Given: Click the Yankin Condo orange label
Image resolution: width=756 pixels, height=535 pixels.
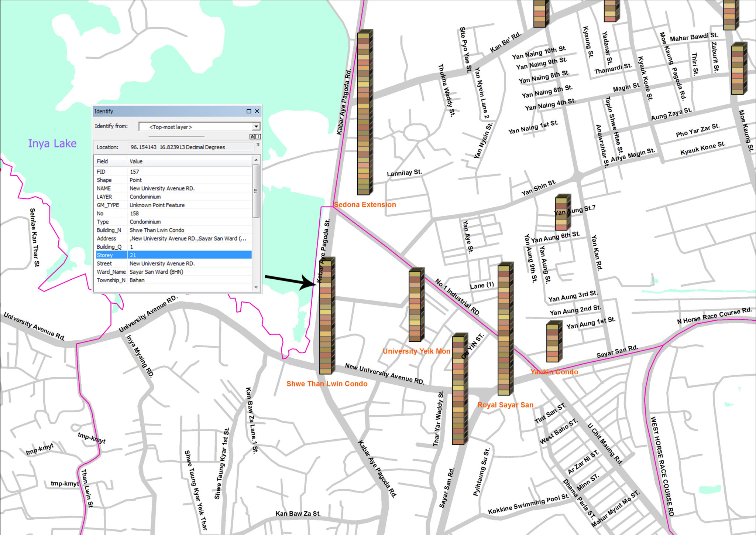Looking at the screenshot, I should 554,372.
